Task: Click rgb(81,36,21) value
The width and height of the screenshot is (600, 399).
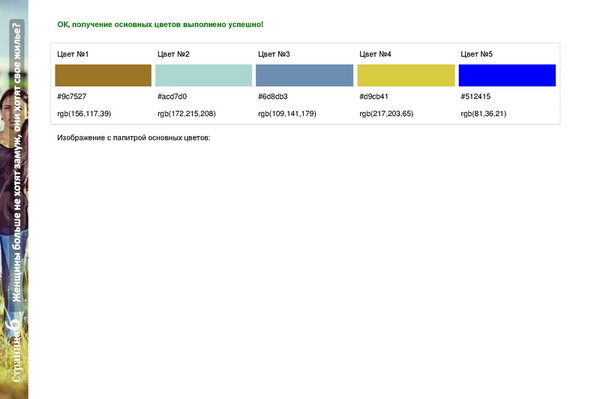Action: (x=484, y=114)
